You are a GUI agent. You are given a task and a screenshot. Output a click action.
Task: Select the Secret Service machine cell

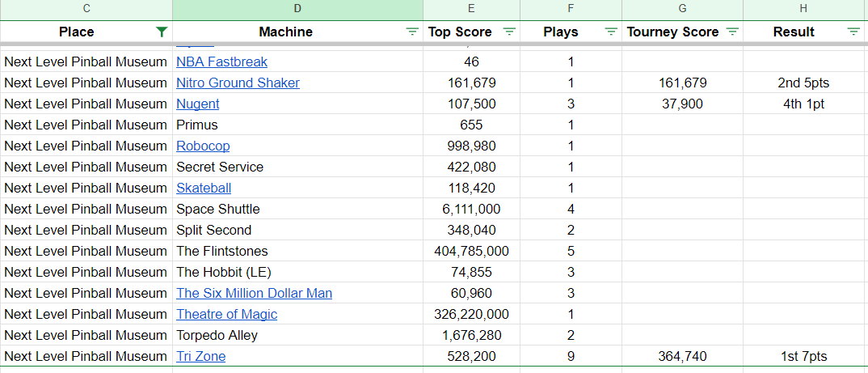pos(298,167)
